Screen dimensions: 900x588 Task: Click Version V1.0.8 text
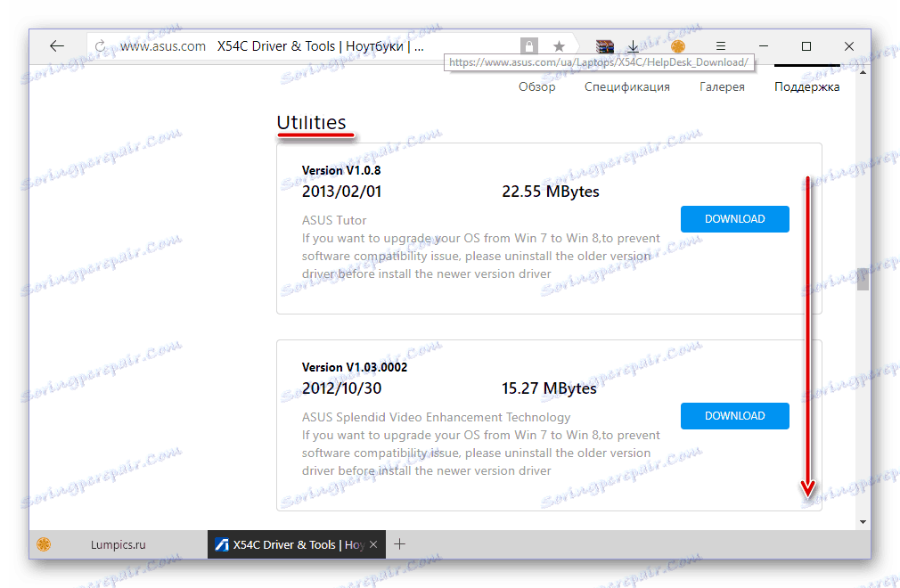tap(341, 170)
